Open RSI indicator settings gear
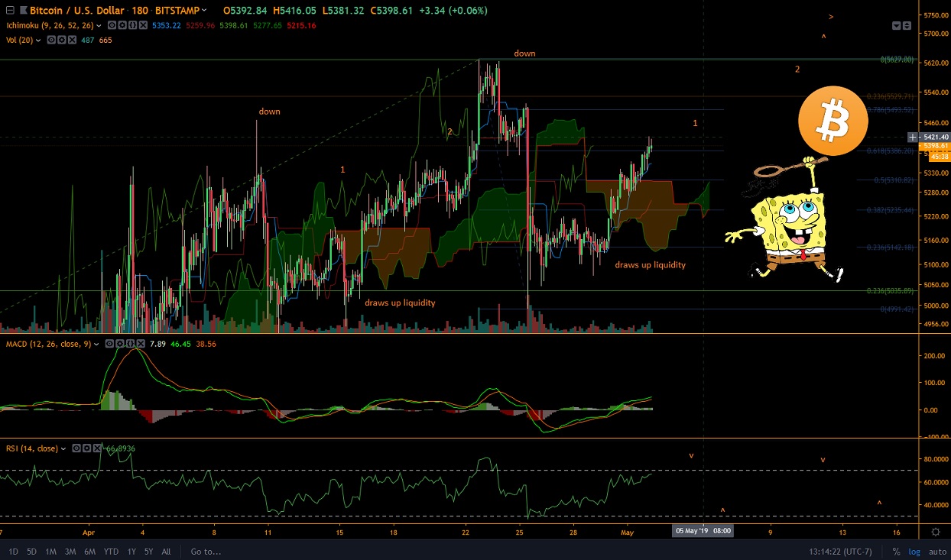Image resolution: width=951 pixels, height=560 pixels. [86, 448]
